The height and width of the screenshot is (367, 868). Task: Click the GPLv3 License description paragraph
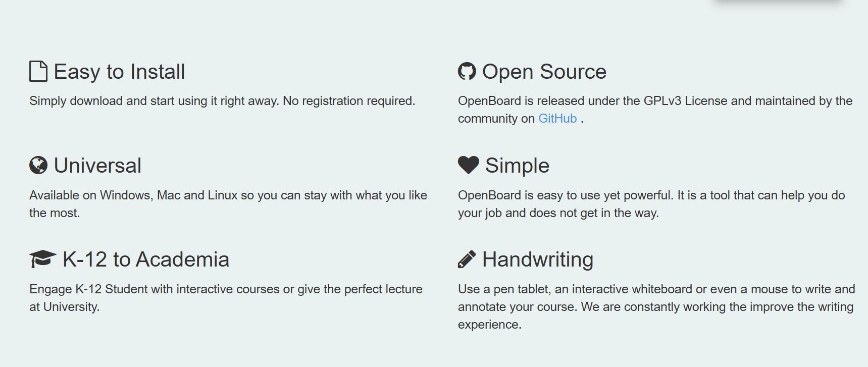[x=655, y=110]
